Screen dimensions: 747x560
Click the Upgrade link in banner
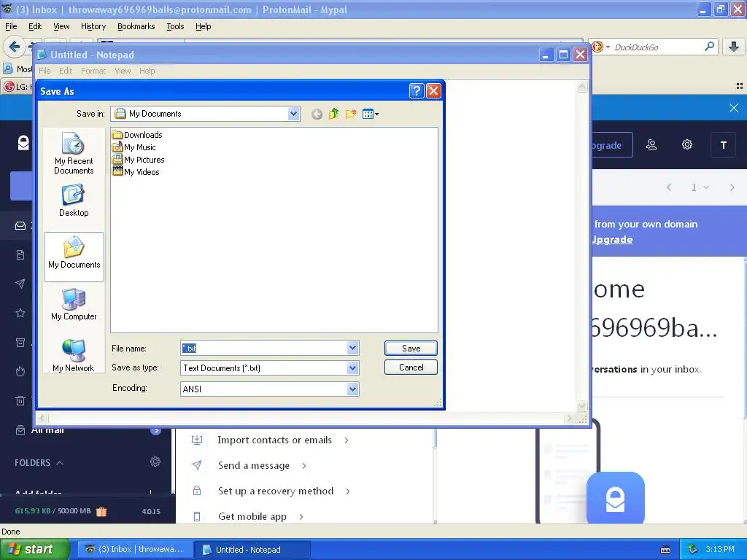[x=612, y=239]
